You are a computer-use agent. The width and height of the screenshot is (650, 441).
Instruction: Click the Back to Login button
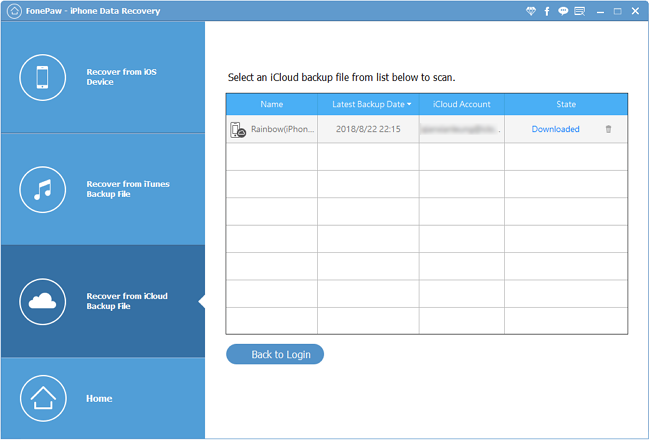point(275,354)
